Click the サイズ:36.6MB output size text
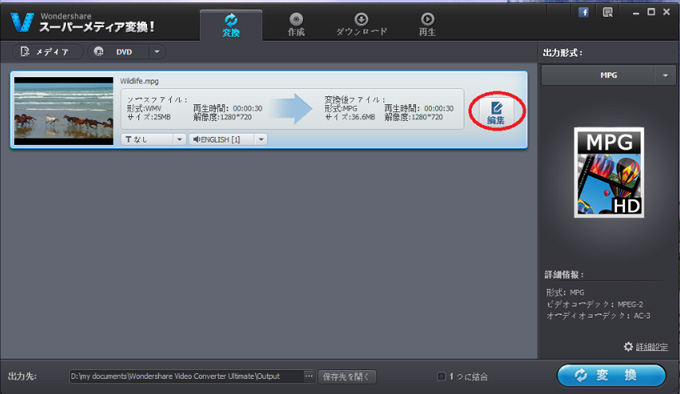 [350, 117]
